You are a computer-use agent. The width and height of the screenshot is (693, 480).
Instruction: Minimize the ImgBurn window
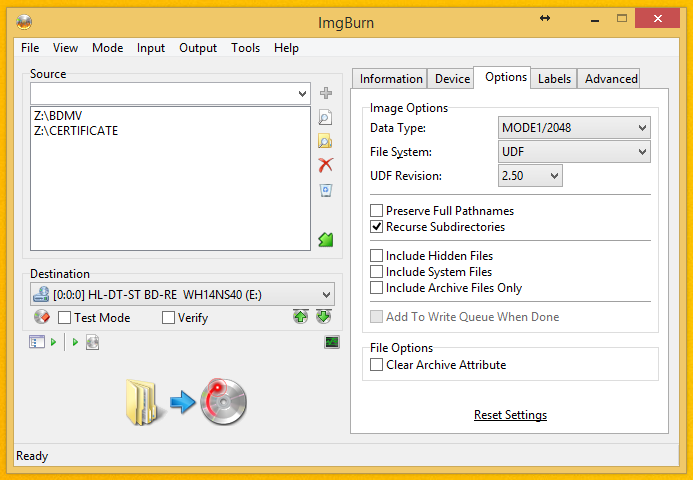595,19
